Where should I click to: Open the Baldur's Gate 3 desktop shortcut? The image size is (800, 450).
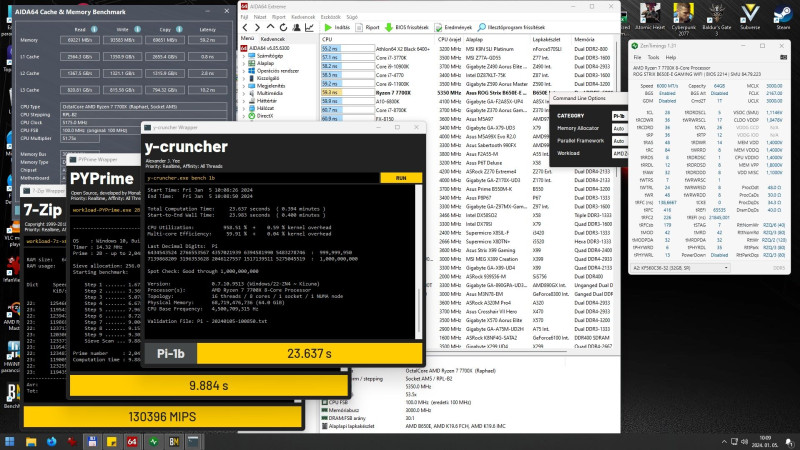[x=716, y=18]
